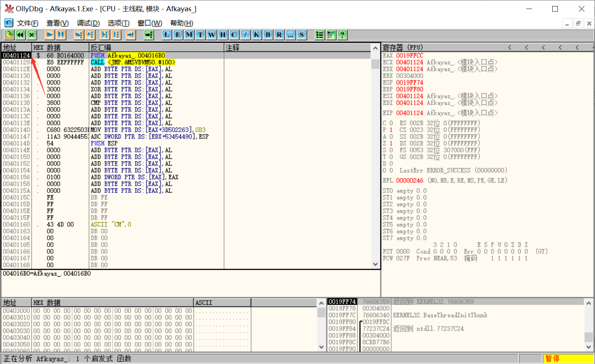Select stack row 0019FF7C BaseThreadInitThunk
595x364 pixels.
455,315
